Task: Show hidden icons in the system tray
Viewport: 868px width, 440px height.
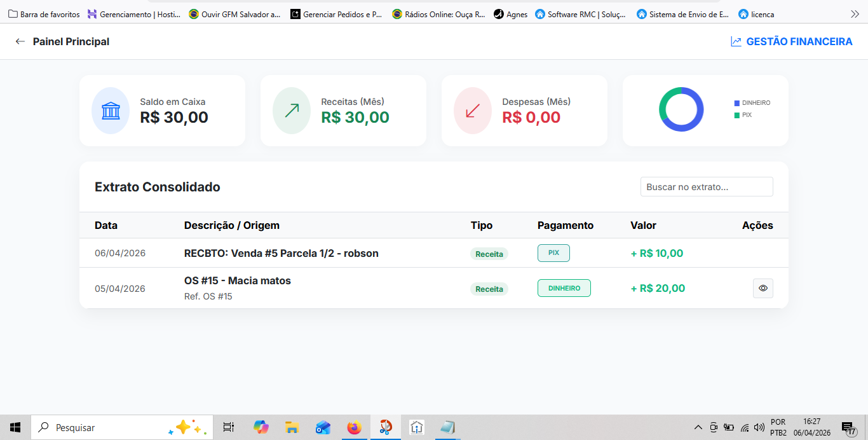Action: (x=698, y=427)
